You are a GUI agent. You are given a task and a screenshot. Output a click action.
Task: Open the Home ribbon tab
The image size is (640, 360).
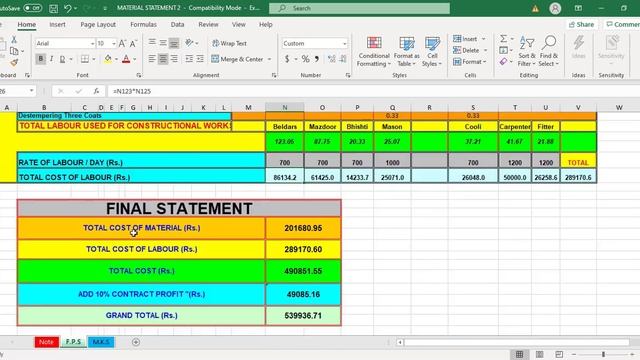click(27, 24)
